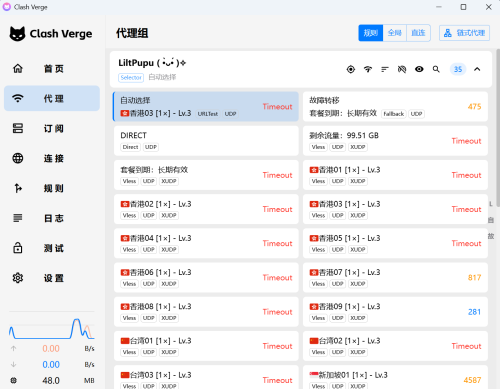This screenshot has width=500, height=389.
Task: Click the memory chip icon
Action: point(14,381)
